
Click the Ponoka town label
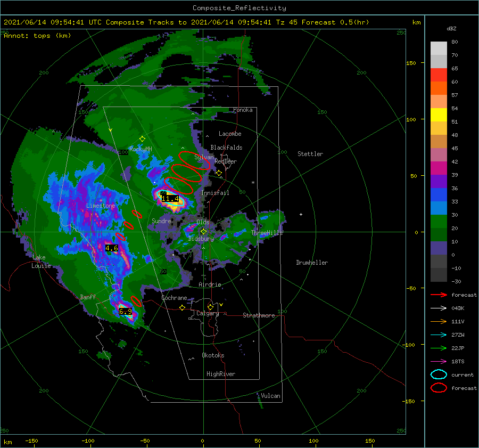(243, 110)
